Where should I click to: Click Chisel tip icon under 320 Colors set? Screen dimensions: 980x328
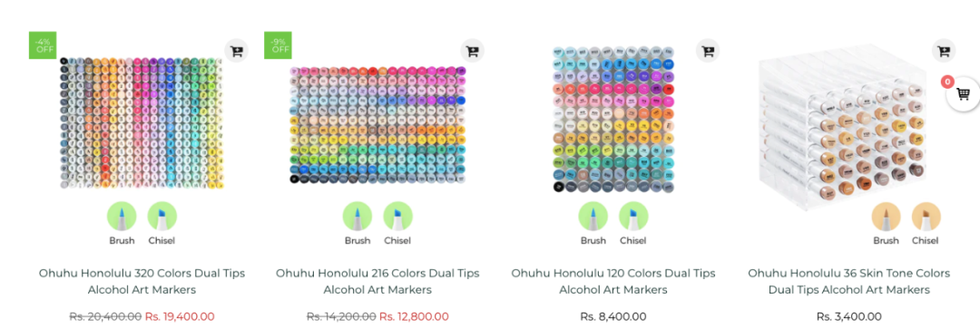[x=162, y=217]
